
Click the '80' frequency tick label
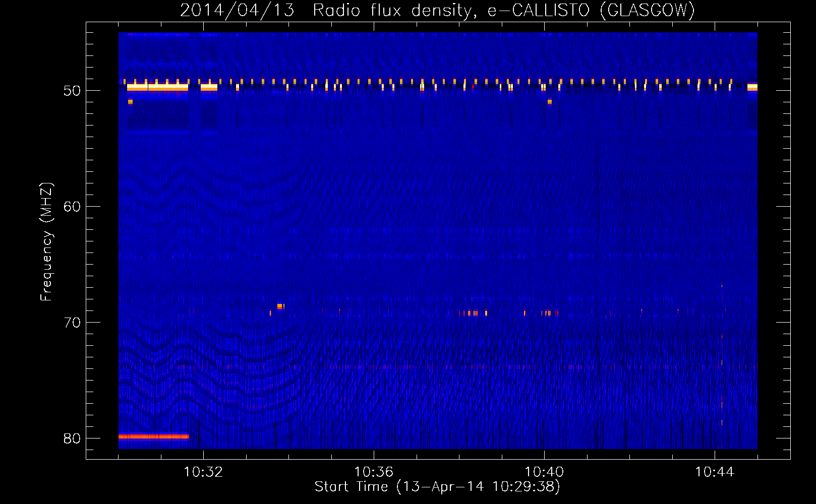coord(72,438)
